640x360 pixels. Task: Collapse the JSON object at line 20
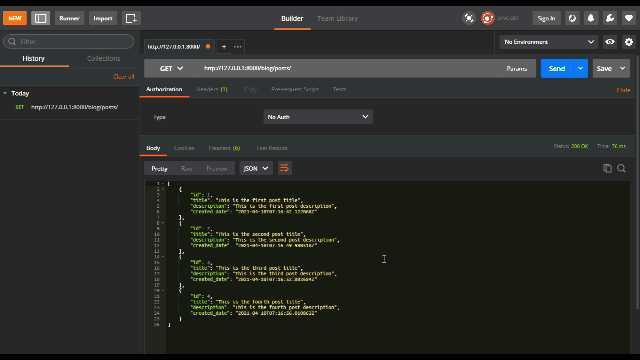pyautogui.click(x=162, y=291)
